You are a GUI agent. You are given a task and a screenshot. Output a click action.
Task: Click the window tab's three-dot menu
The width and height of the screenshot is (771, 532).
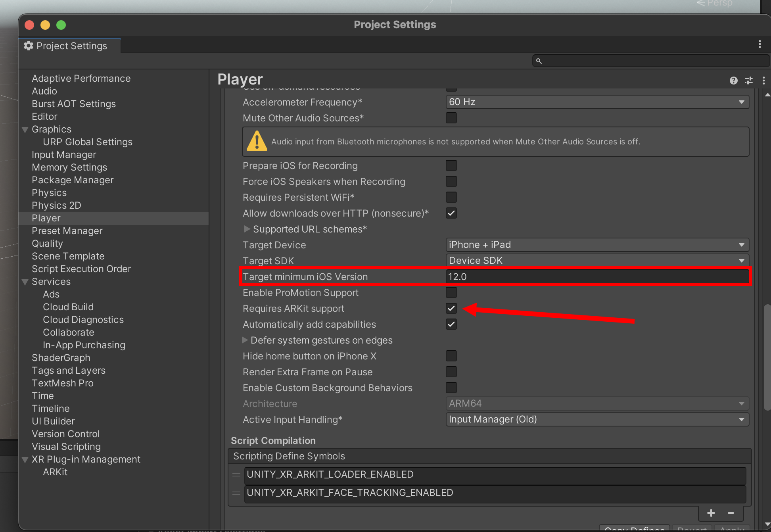[x=759, y=44]
